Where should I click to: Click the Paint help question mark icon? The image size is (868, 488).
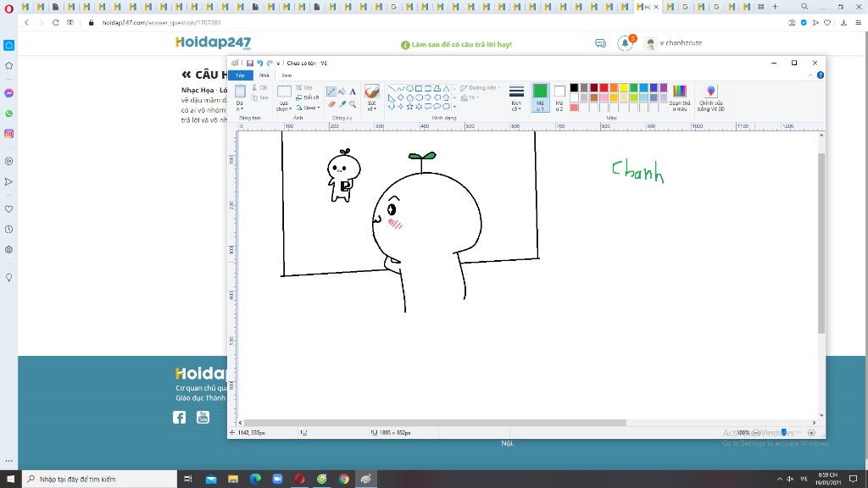click(x=821, y=75)
